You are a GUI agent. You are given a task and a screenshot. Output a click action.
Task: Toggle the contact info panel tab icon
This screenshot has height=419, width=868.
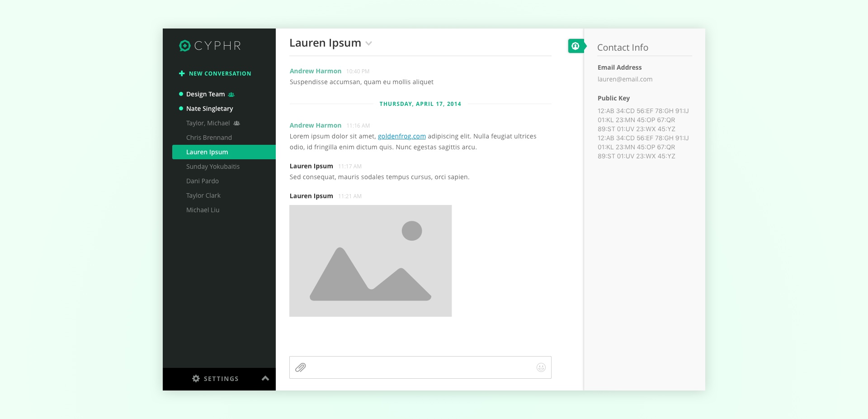576,46
